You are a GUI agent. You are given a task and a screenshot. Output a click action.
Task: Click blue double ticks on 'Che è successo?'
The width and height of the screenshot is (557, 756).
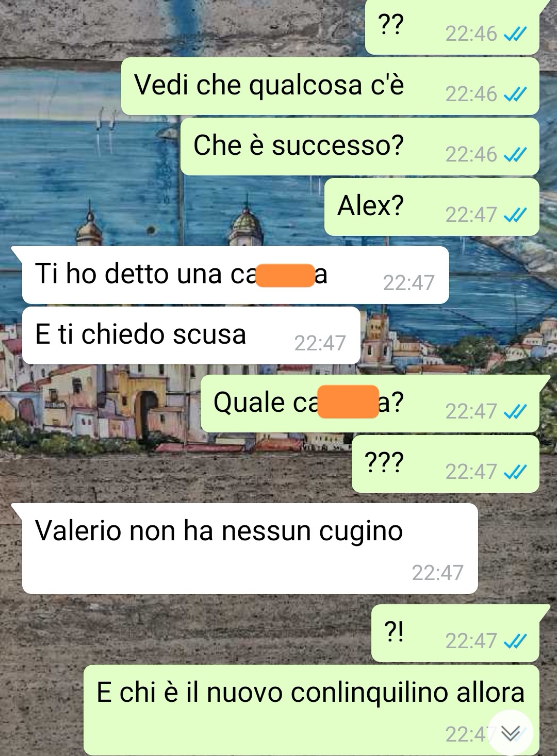pos(515,154)
